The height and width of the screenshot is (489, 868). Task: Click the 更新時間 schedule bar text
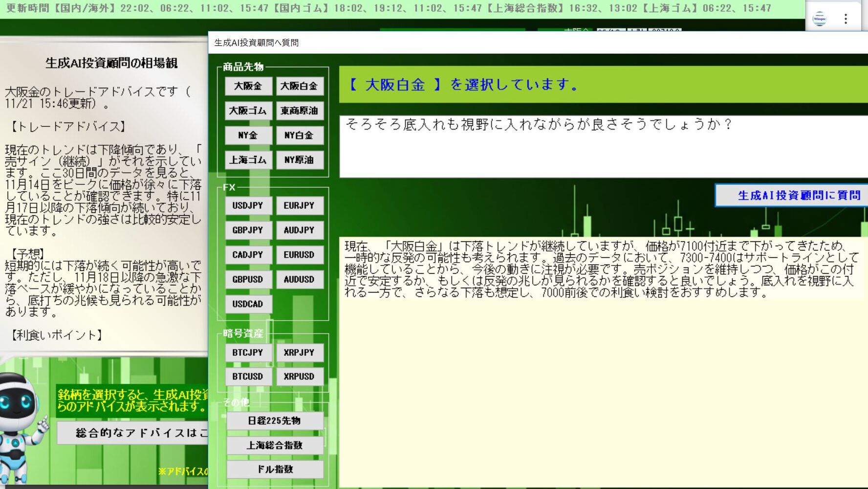[x=389, y=8]
